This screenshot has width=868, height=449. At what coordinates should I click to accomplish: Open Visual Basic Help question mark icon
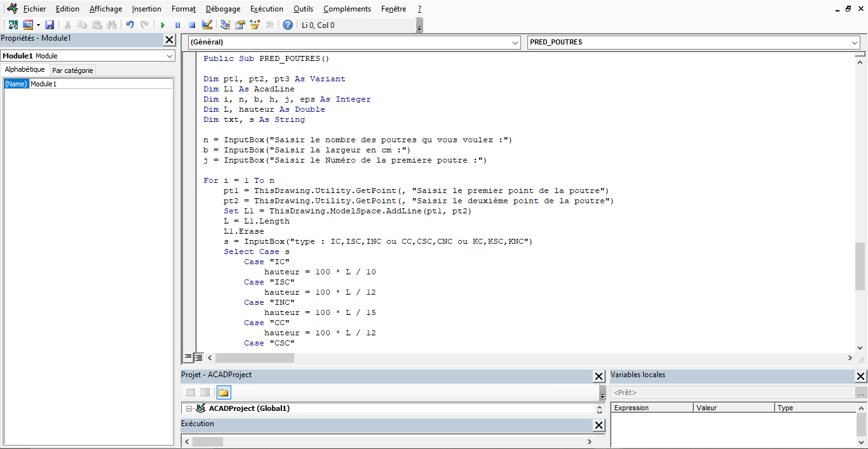(x=288, y=25)
